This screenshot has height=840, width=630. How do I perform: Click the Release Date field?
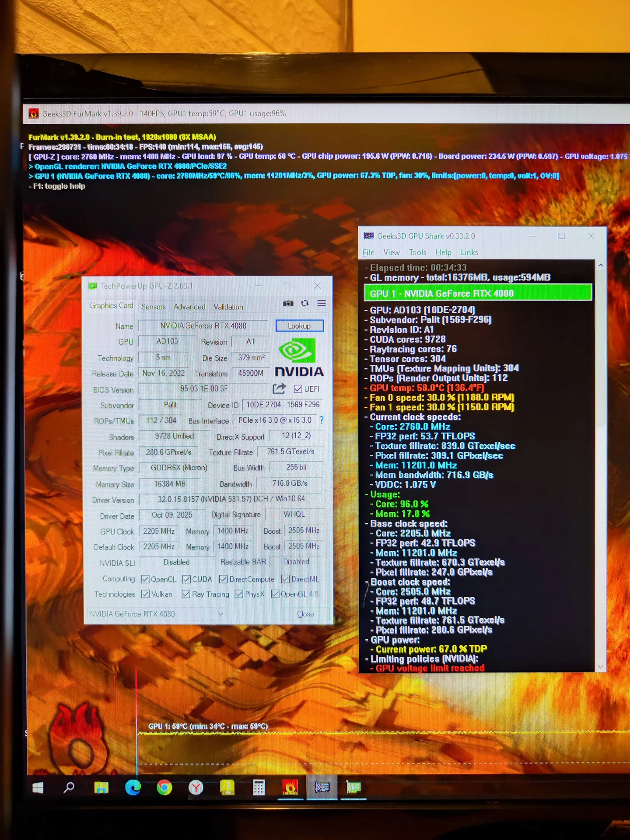click(164, 373)
